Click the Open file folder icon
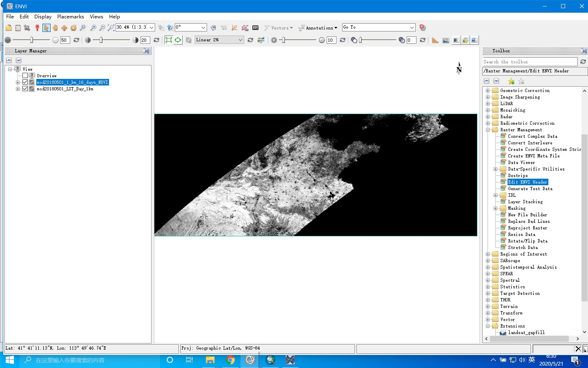The image size is (588, 368). click(x=9, y=28)
